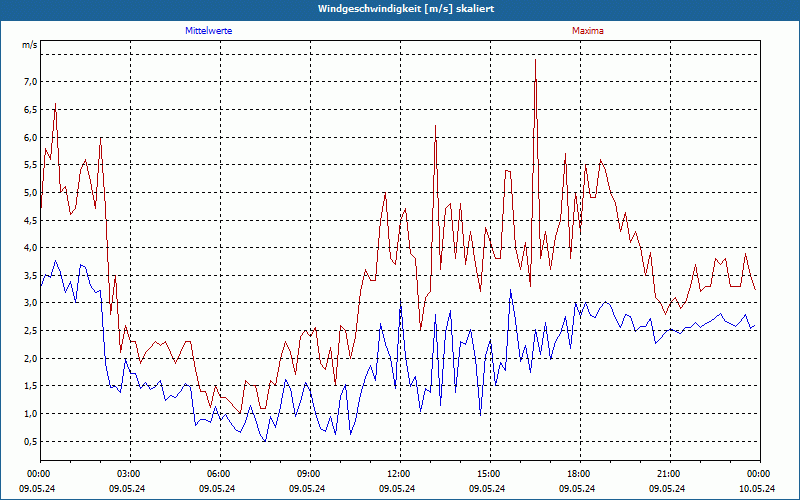This screenshot has width=800, height=500.
Task: Click the 5,5 y-axis value
Action: (31, 165)
